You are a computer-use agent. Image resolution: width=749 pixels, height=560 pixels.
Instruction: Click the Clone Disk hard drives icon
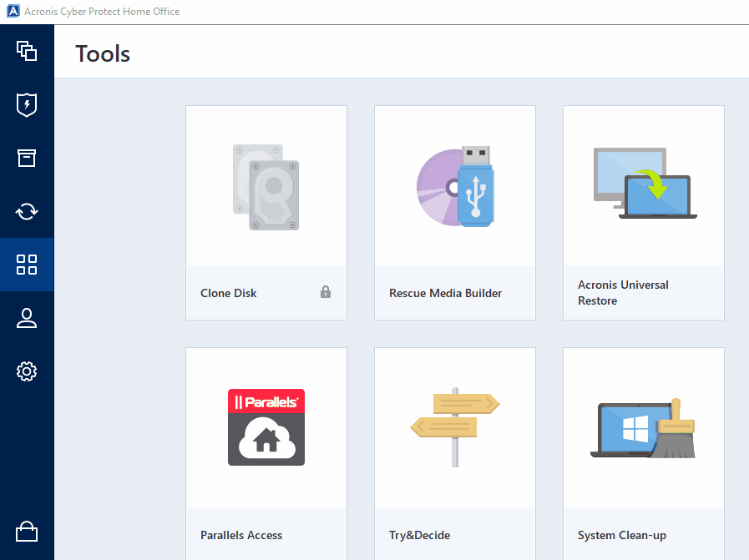coord(266,187)
